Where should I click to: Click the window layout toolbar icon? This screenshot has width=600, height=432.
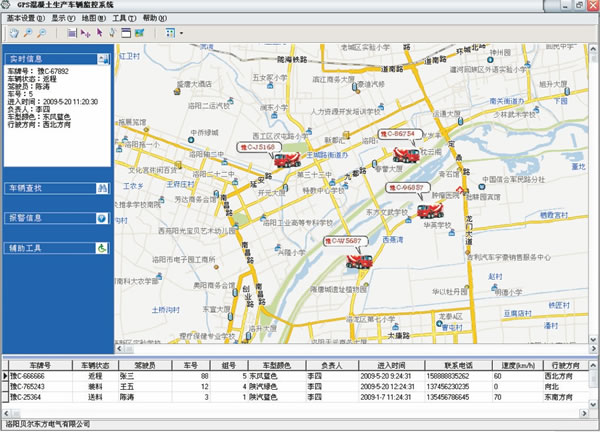[126, 33]
